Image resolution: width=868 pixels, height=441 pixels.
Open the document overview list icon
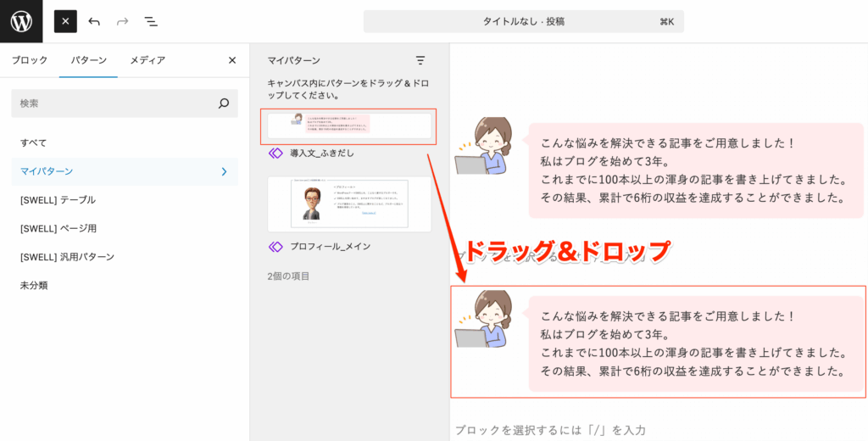[150, 21]
